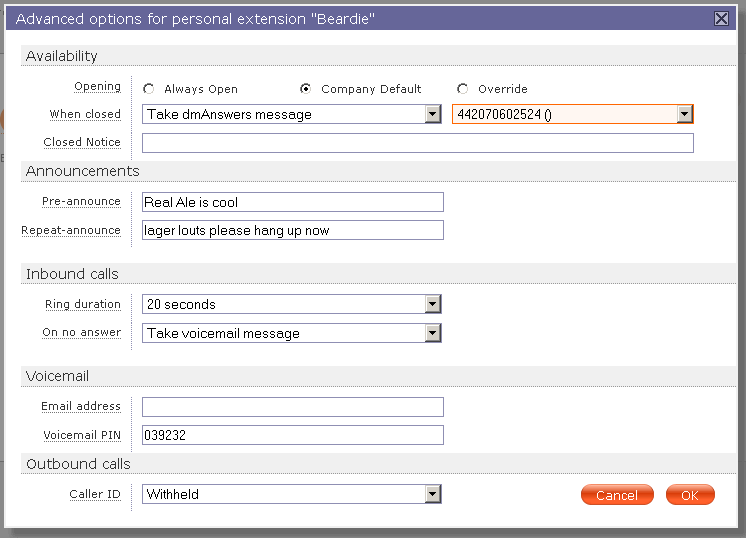Click the underlined Opening label

(x=97, y=87)
